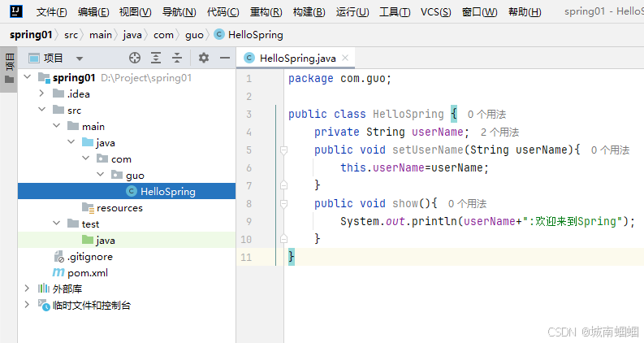Select the pom.xml Maven file
Image resolution: width=644 pixels, height=343 pixels.
click(x=87, y=273)
